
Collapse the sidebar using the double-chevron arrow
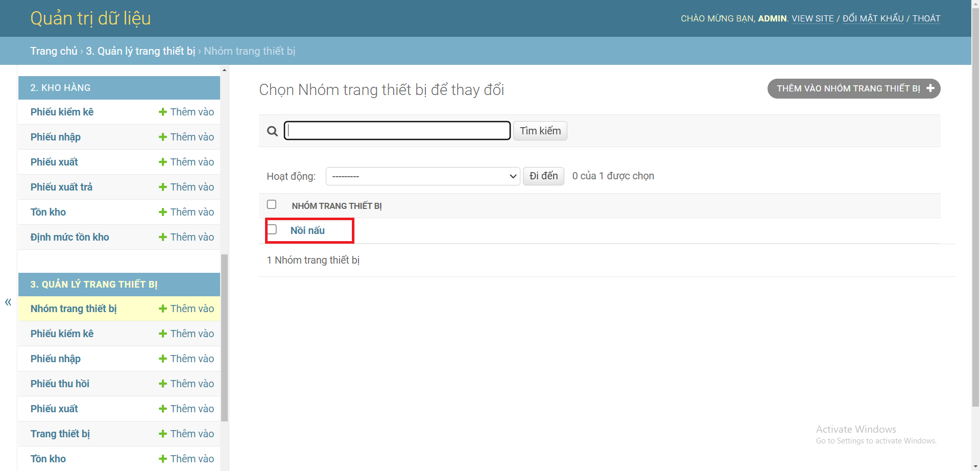8,302
